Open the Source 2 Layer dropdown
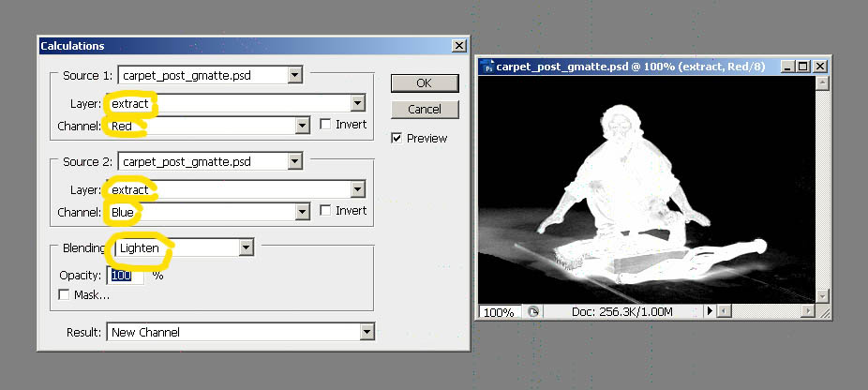The width and height of the screenshot is (868, 390). [358, 189]
